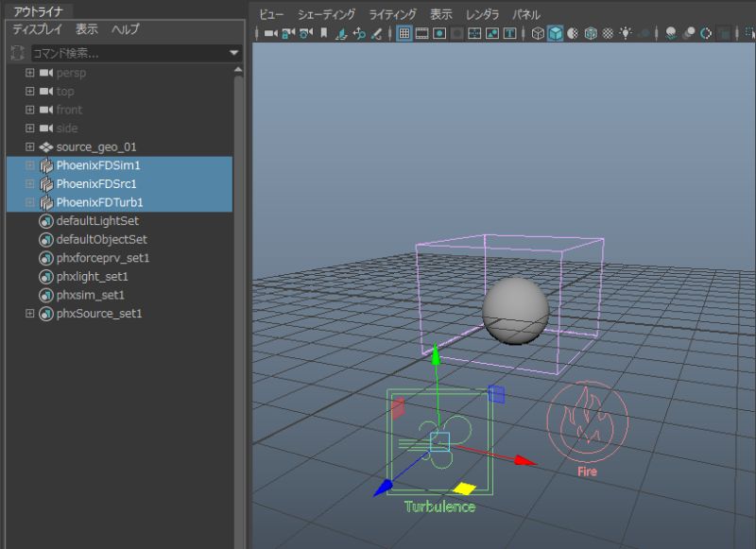Toggle the Film Gate icon
The width and height of the screenshot is (756, 549).
tap(421, 33)
